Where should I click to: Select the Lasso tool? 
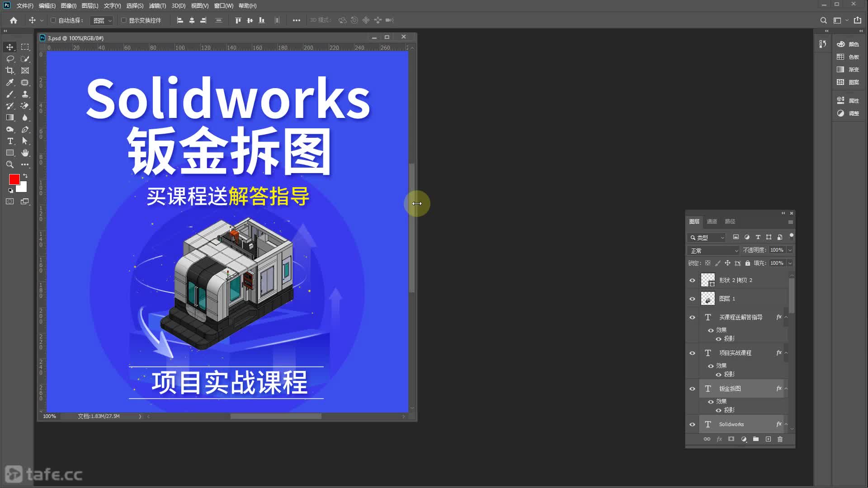click(10, 59)
